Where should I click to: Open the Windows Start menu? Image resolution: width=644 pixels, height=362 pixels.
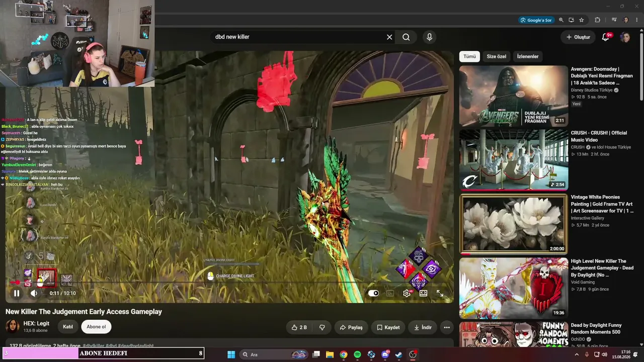231,354
